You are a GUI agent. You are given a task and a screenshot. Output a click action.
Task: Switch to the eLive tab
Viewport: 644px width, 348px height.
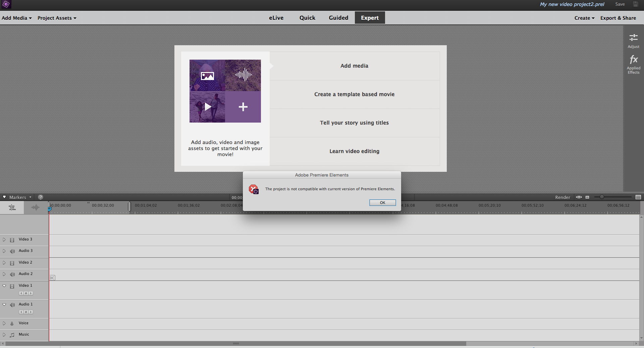pyautogui.click(x=276, y=18)
